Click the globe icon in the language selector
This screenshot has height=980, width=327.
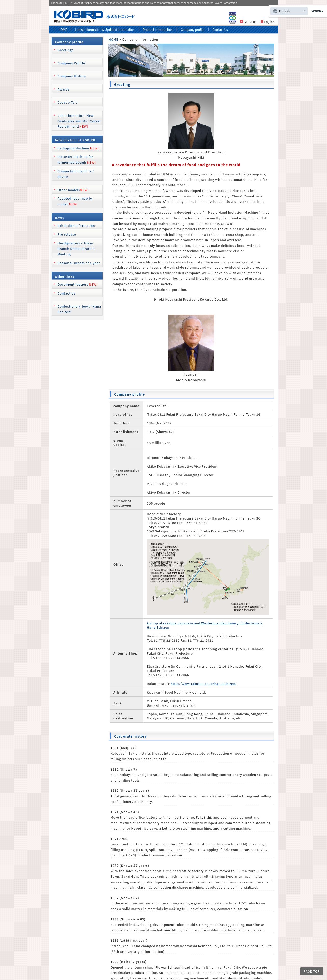tap(275, 11)
